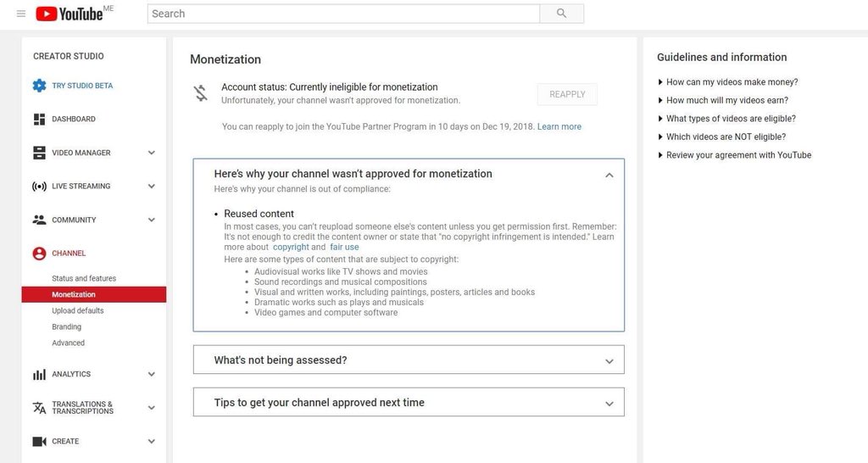Viewport: 868px width, 463px height.
Task: Open Status and features page
Action: click(84, 279)
